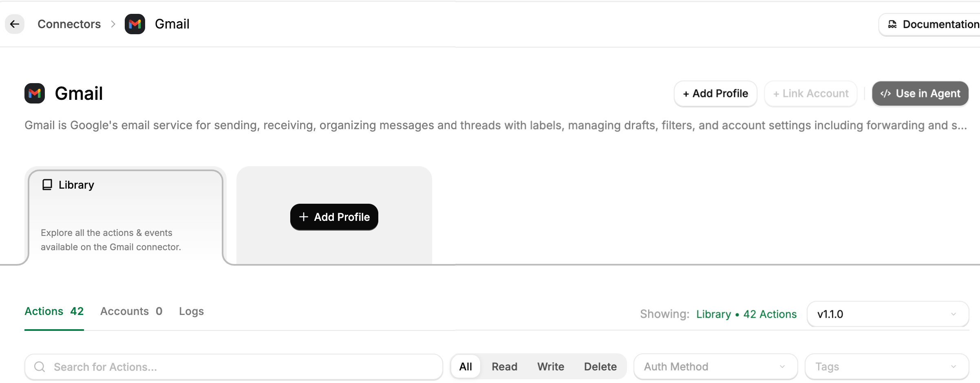
Task: Click the Link Account button
Action: tap(811, 94)
